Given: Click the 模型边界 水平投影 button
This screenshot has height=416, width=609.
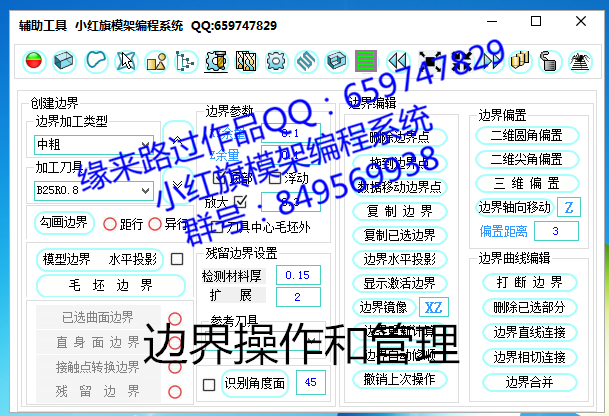Looking at the screenshot, I should pos(99,259).
